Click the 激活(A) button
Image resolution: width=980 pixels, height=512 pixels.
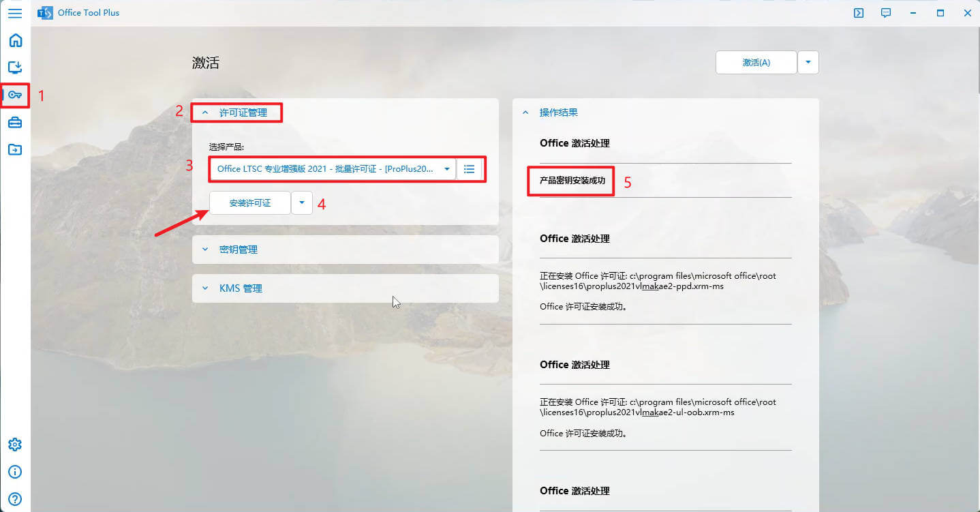click(756, 62)
